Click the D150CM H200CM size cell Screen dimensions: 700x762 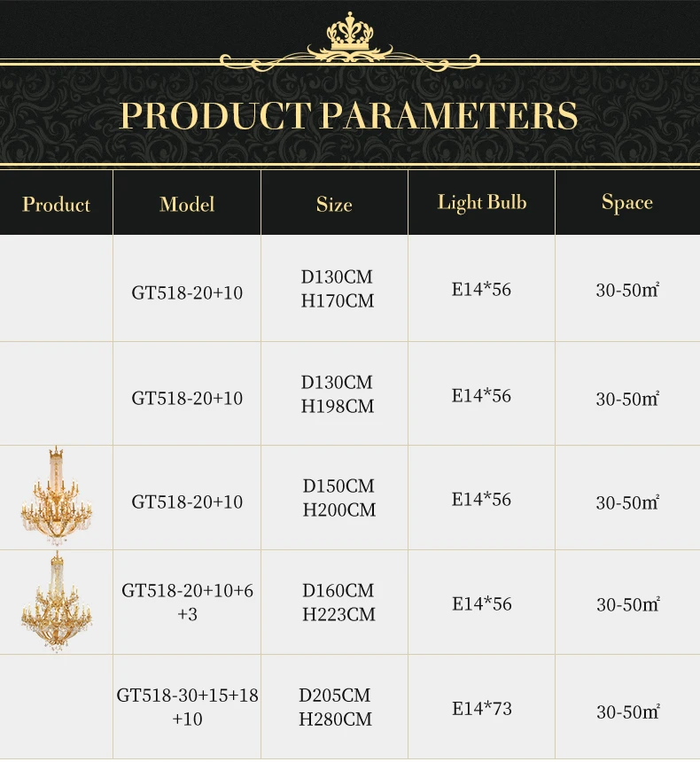[x=338, y=498]
